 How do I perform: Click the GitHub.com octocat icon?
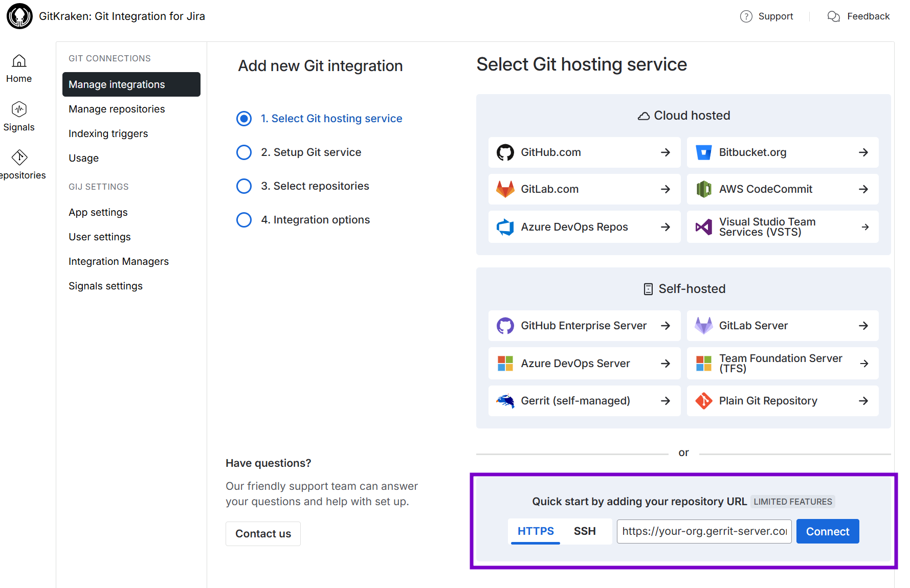pos(505,152)
